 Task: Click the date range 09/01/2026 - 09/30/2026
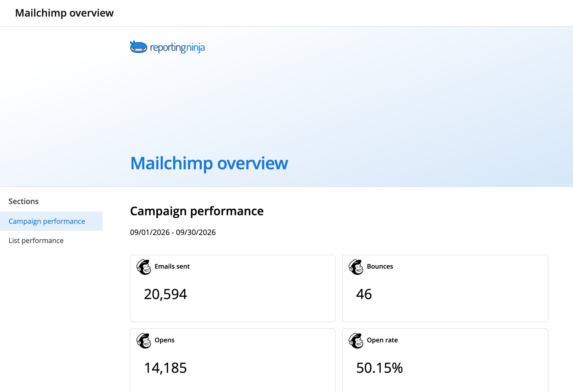tap(173, 232)
